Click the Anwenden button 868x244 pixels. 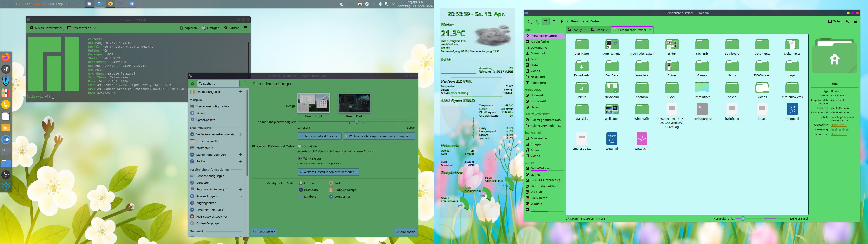(405, 232)
